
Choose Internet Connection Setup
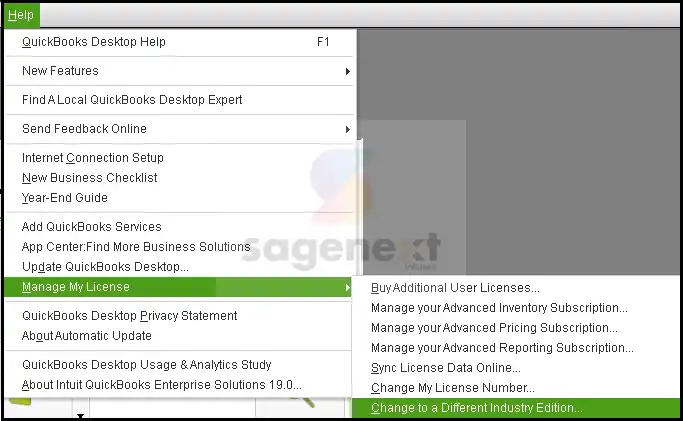[178, 158]
